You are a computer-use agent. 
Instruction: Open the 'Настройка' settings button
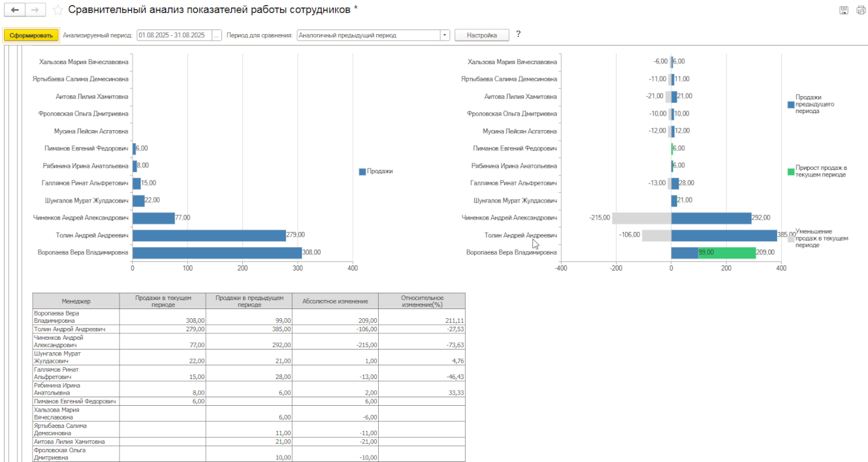click(x=481, y=35)
